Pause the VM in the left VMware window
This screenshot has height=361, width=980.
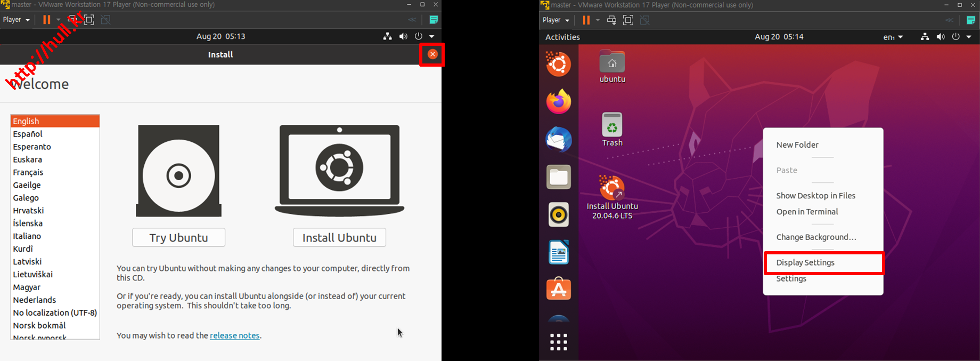(x=47, y=20)
